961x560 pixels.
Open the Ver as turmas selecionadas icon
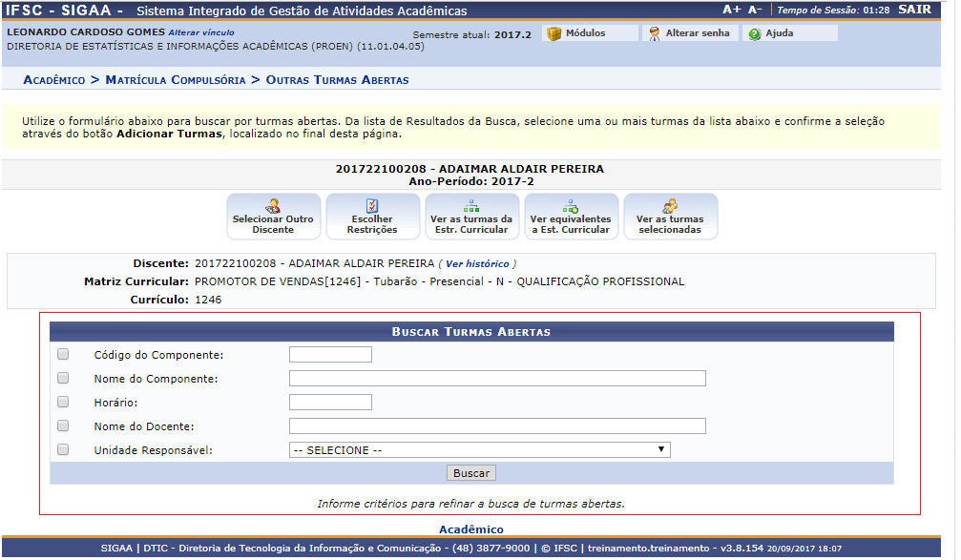670,206
